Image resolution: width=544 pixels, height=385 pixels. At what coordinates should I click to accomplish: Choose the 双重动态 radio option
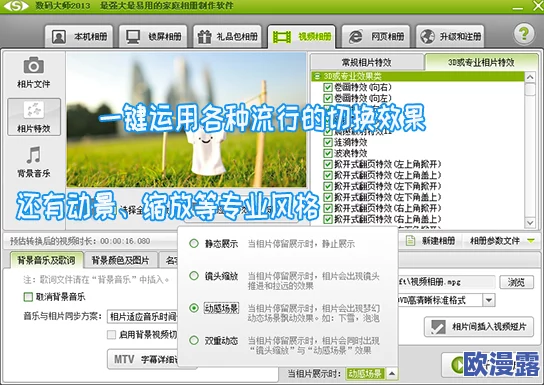[x=194, y=340]
